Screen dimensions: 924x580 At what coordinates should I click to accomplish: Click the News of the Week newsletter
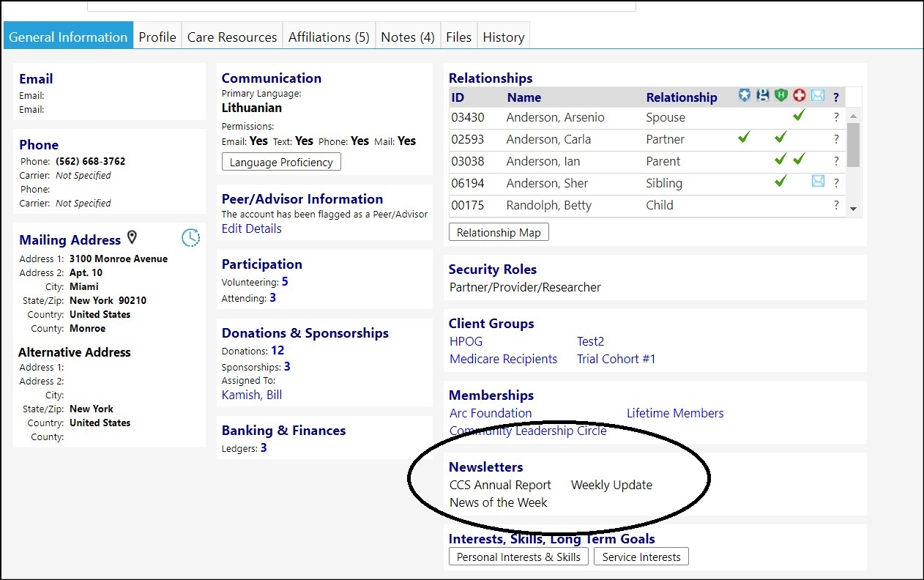point(499,502)
